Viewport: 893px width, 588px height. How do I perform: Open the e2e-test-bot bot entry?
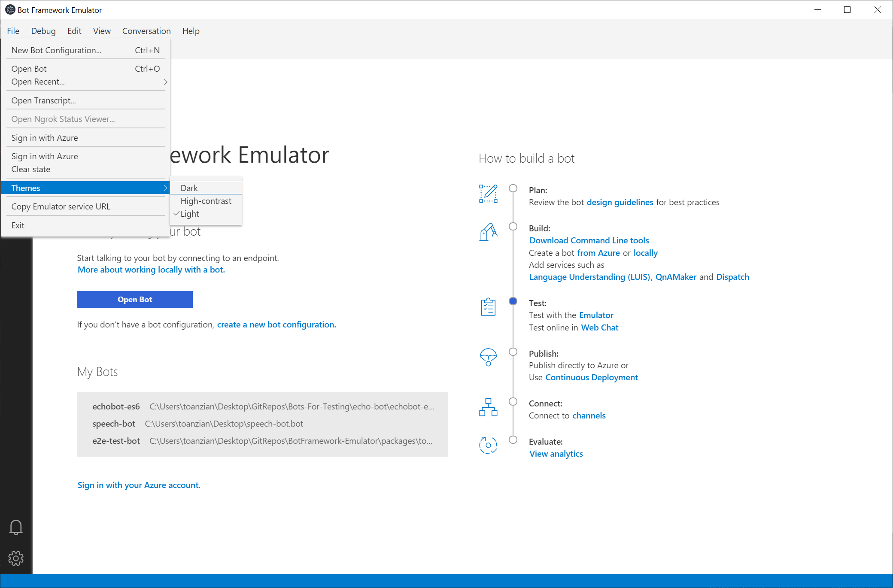pos(262,441)
